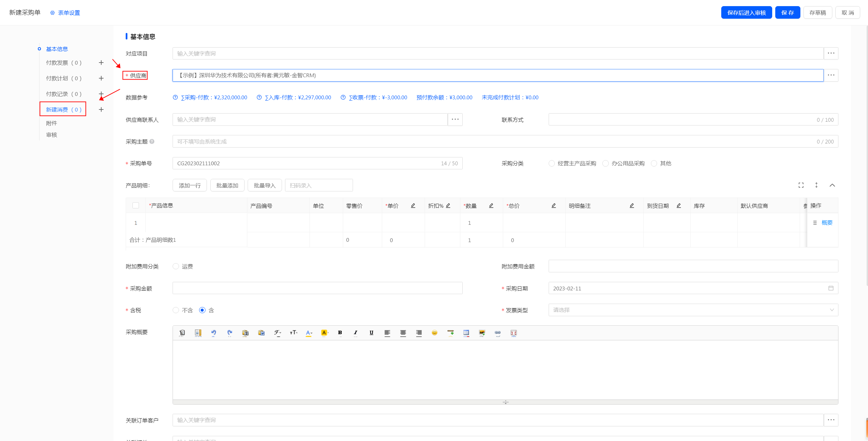The image size is (868, 441).
Task: Go to 审核 section in sidebar
Action: pyautogui.click(x=52, y=135)
